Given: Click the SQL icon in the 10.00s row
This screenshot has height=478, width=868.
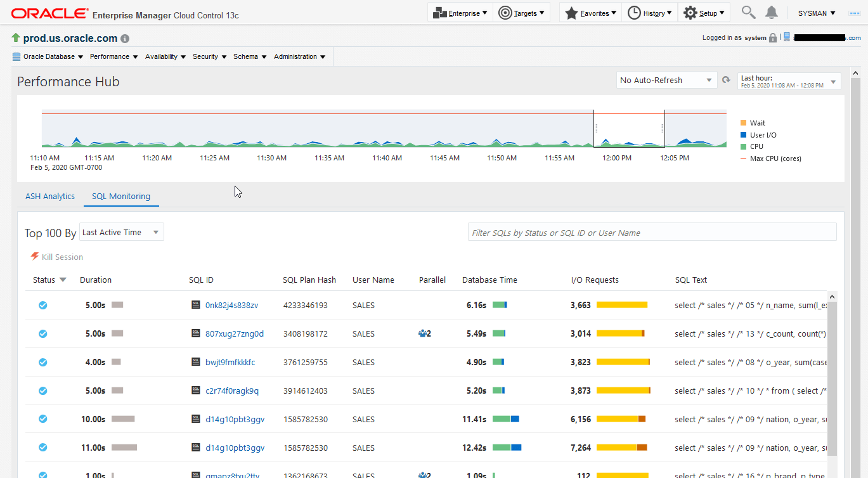Looking at the screenshot, I should click(196, 419).
